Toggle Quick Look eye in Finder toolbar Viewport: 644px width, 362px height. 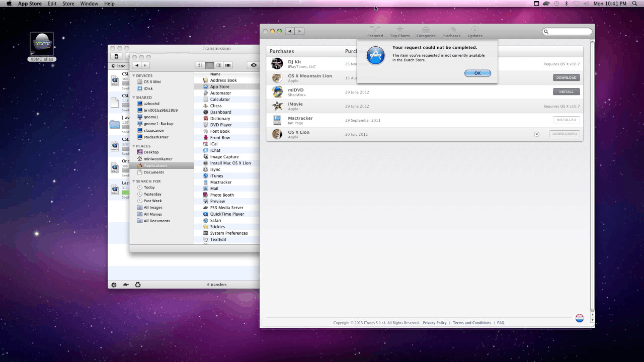(x=254, y=65)
